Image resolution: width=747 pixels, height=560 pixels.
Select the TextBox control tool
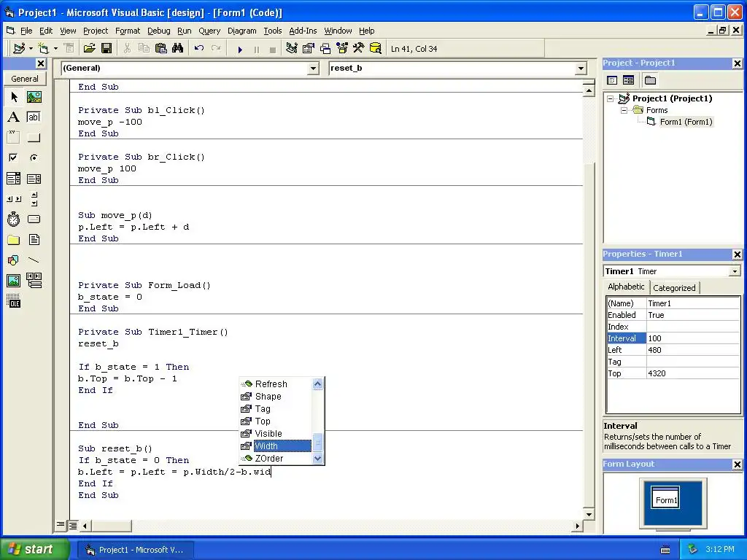coord(34,117)
